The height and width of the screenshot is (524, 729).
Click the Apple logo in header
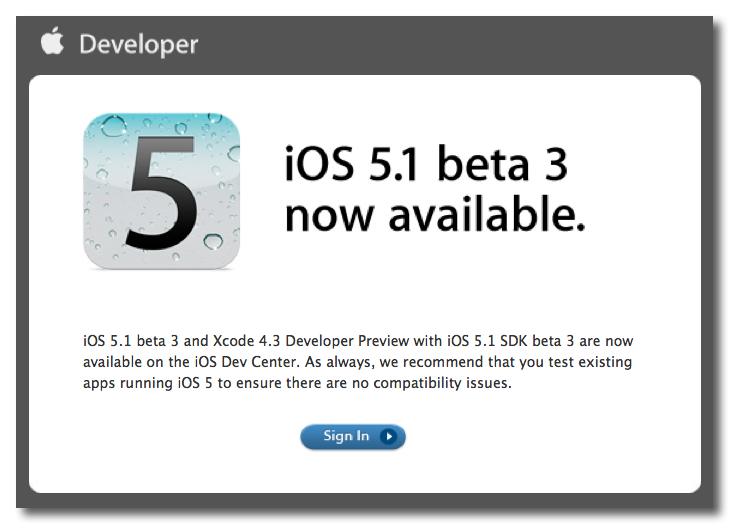[x=52, y=41]
